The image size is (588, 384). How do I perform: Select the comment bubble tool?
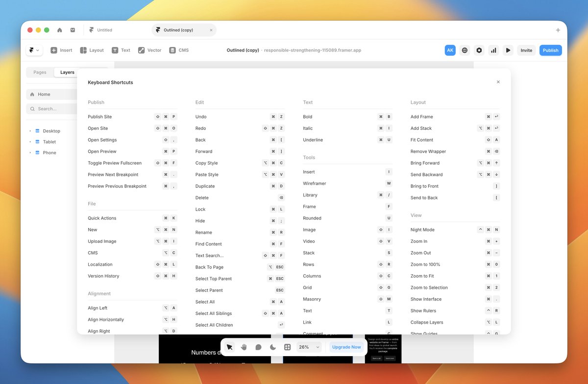coord(258,347)
